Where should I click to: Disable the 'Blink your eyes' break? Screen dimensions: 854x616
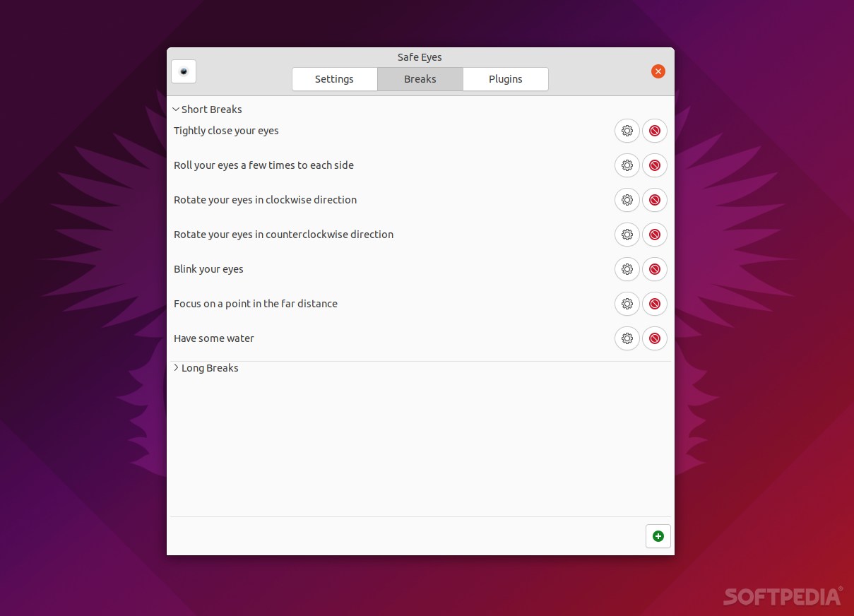coord(654,269)
